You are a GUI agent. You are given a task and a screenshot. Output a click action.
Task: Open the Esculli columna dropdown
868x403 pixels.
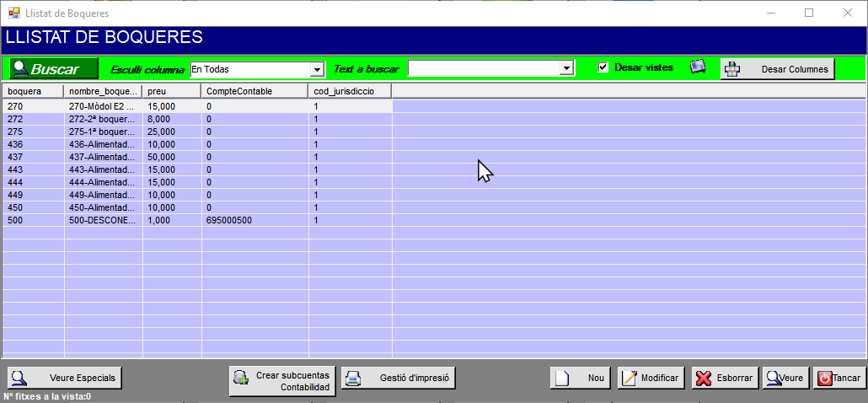click(317, 69)
